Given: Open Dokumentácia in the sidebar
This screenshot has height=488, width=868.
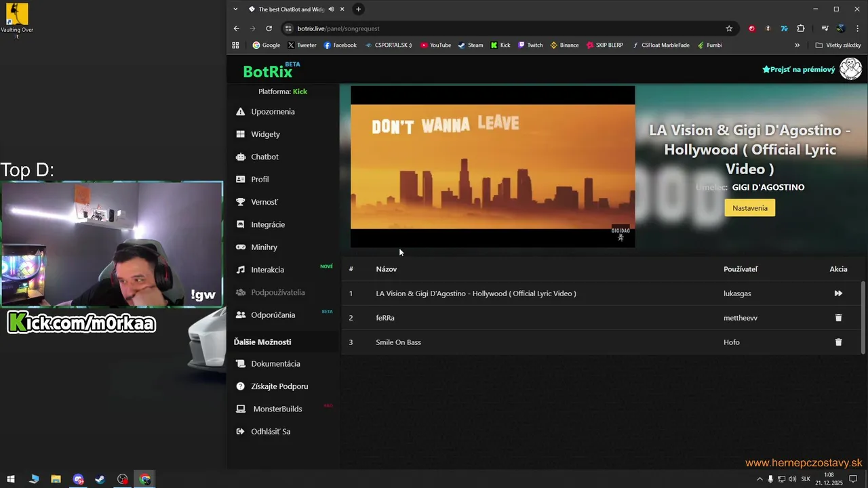Looking at the screenshot, I should (x=275, y=364).
